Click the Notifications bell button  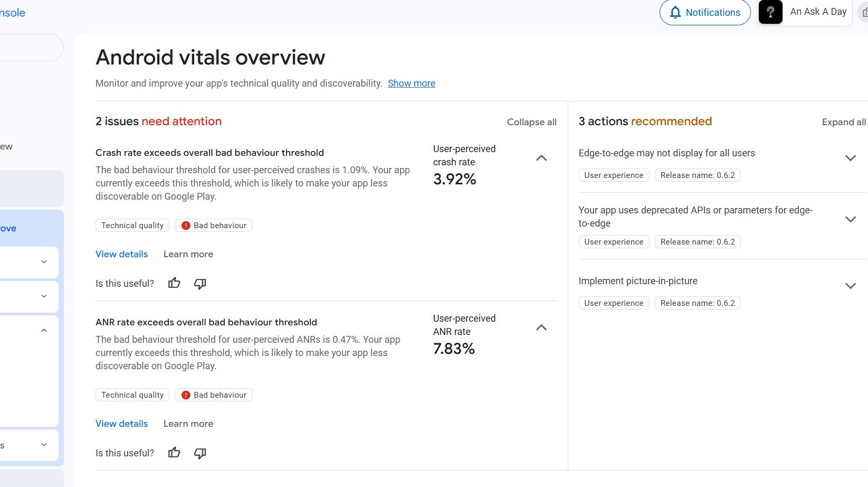[705, 13]
